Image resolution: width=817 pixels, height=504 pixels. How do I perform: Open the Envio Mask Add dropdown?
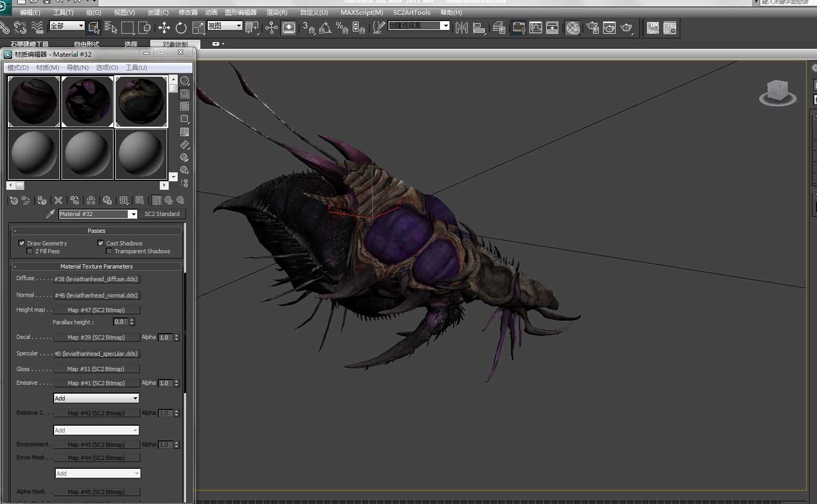coord(98,474)
